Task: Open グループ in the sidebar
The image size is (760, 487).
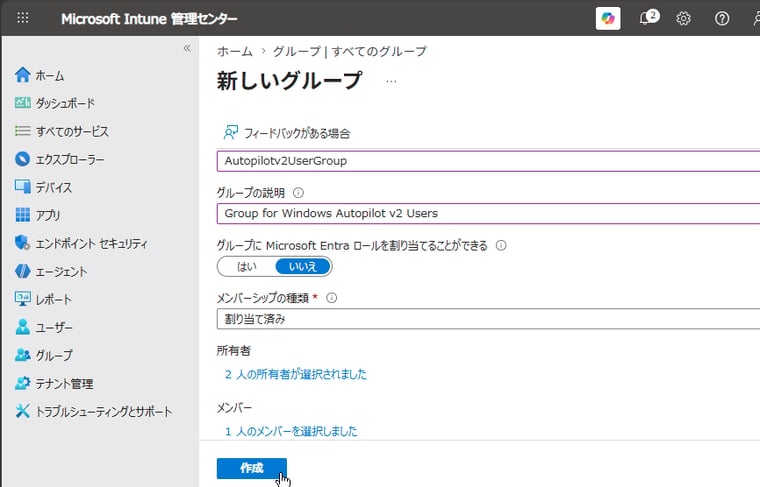Action: pyautogui.click(x=54, y=356)
